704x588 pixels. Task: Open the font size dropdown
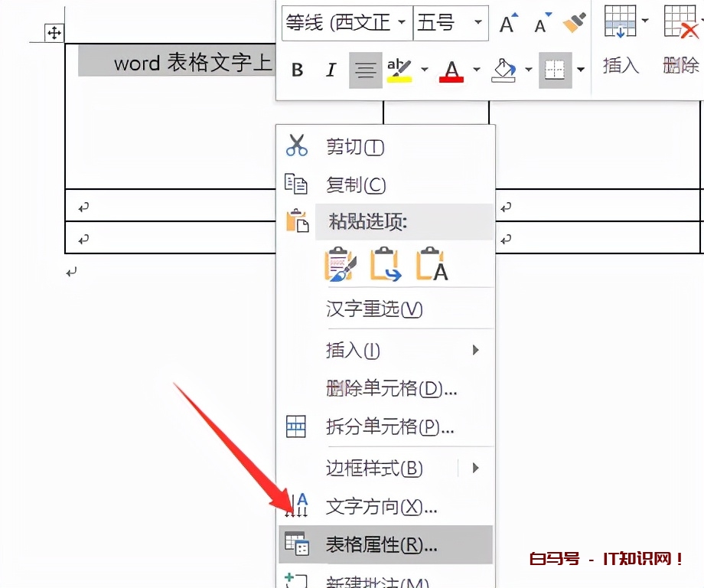coord(478,23)
